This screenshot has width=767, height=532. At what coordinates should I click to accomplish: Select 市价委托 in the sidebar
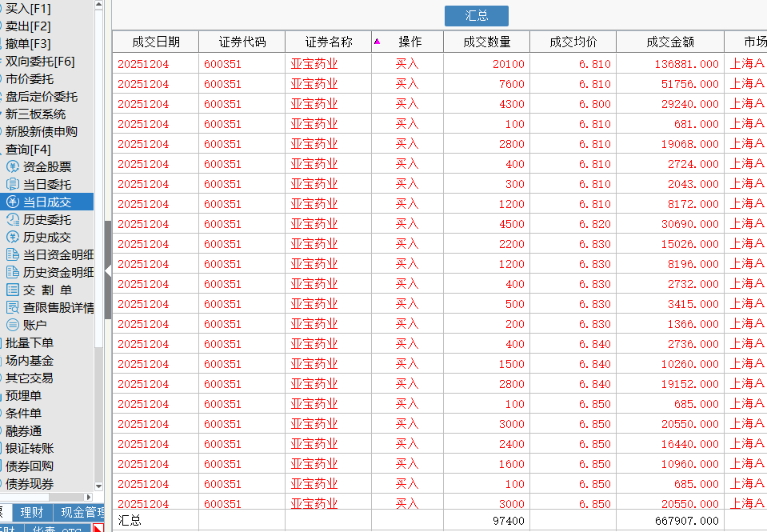coord(30,79)
